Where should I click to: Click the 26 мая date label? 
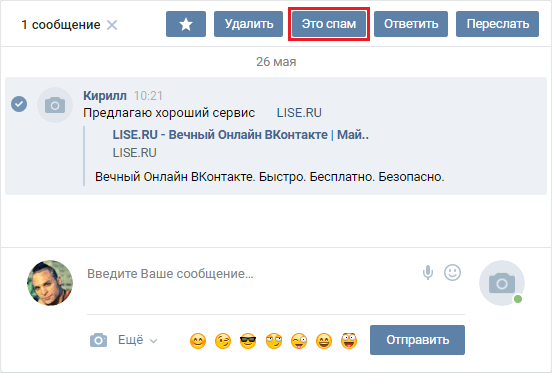pos(276,62)
